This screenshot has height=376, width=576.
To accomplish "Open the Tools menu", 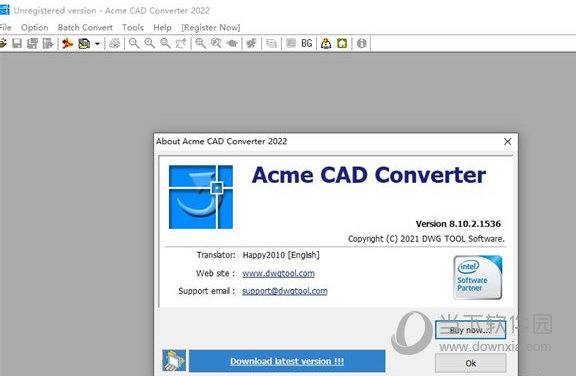I will (133, 28).
